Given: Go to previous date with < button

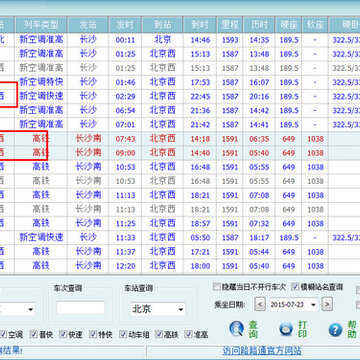Looking at the screenshot, I should click(260, 304).
